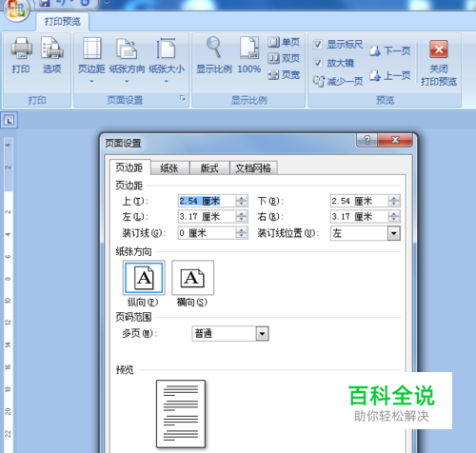Adjust Right margin spinner arrows
This screenshot has height=453, width=476.
tap(394, 217)
